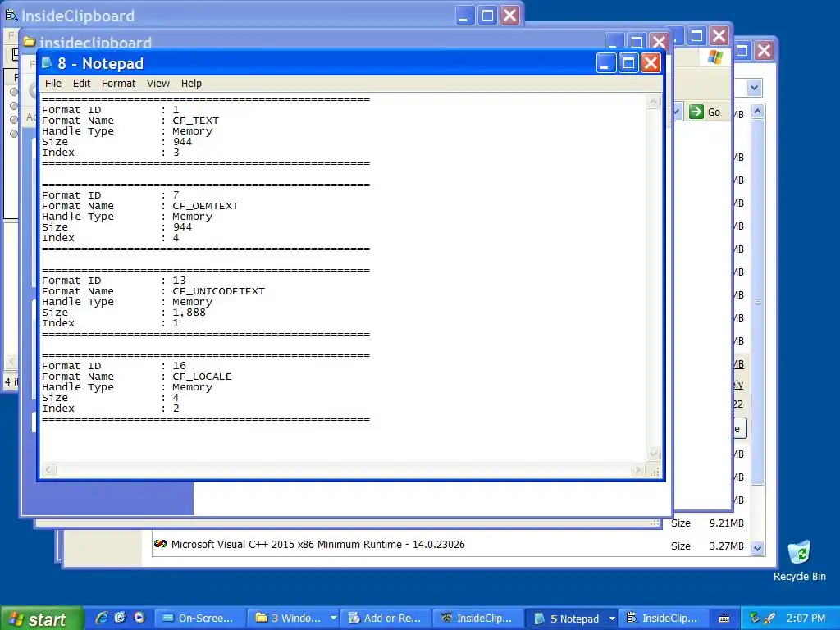Click the Windows flag logo in Explorer window
Viewport: 840px width, 630px height.
pos(715,57)
